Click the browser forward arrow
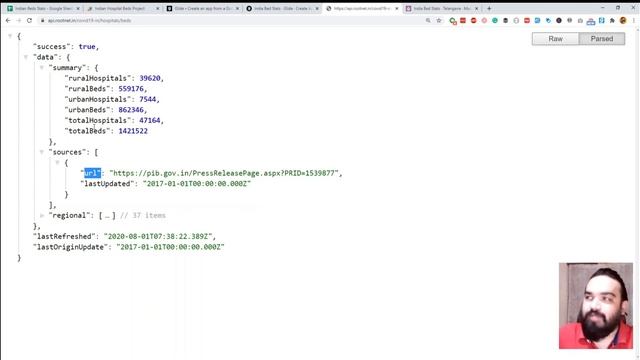Image resolution: width=640 pixels, height=360 pixels. (x=19, y=20)
